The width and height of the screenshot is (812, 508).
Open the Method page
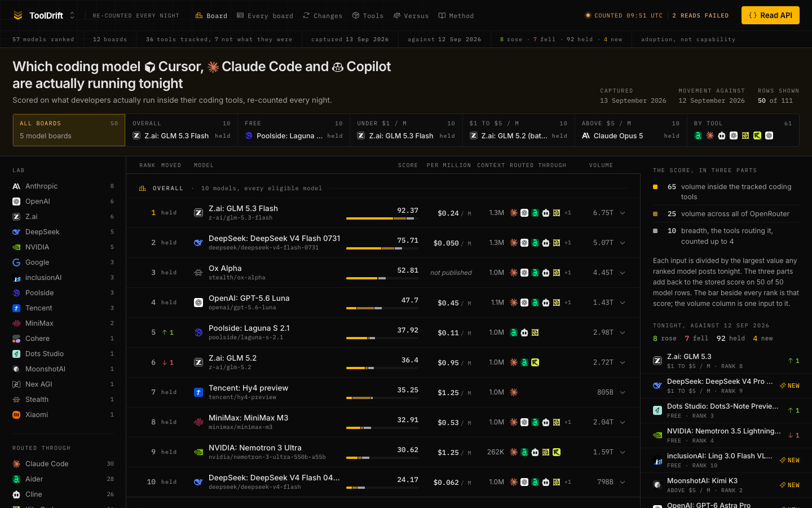coord(456,16)
